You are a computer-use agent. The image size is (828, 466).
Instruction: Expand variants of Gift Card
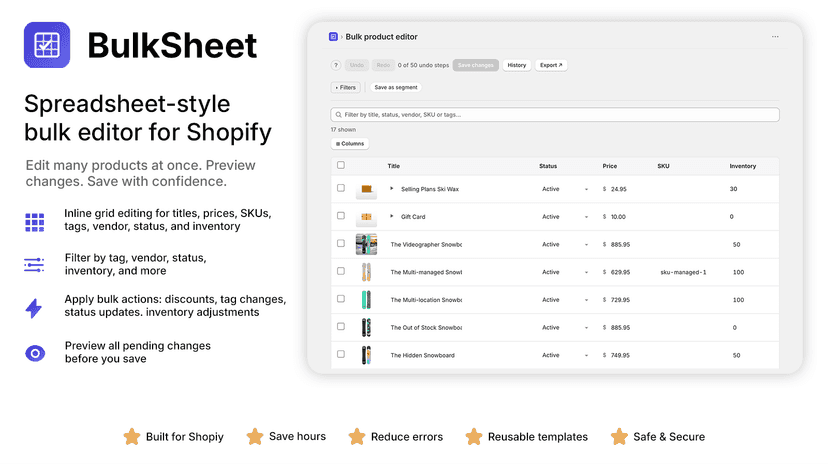pyautogui.click(x=392, y=216)
